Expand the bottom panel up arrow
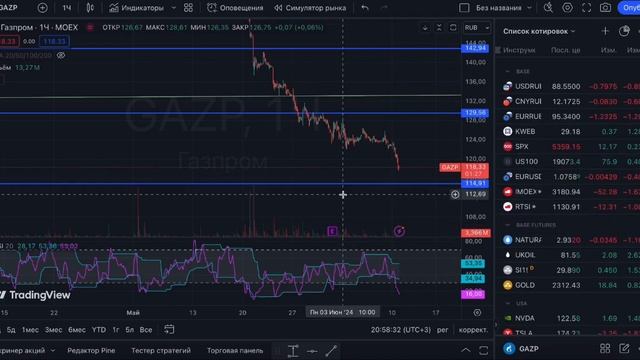This screenshot has height=360, width=640. tap(465, 350)
